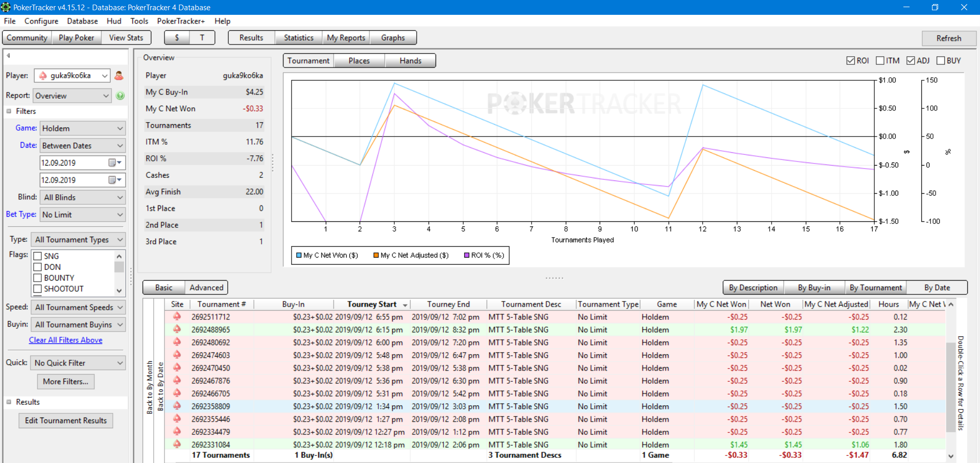Sort by the Tourney Start column header
980x463 pixels.
(x=372, y=305)
